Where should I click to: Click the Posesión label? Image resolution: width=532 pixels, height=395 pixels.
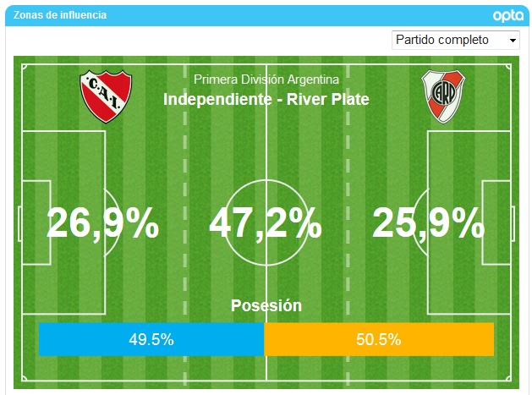coord(266,305)
